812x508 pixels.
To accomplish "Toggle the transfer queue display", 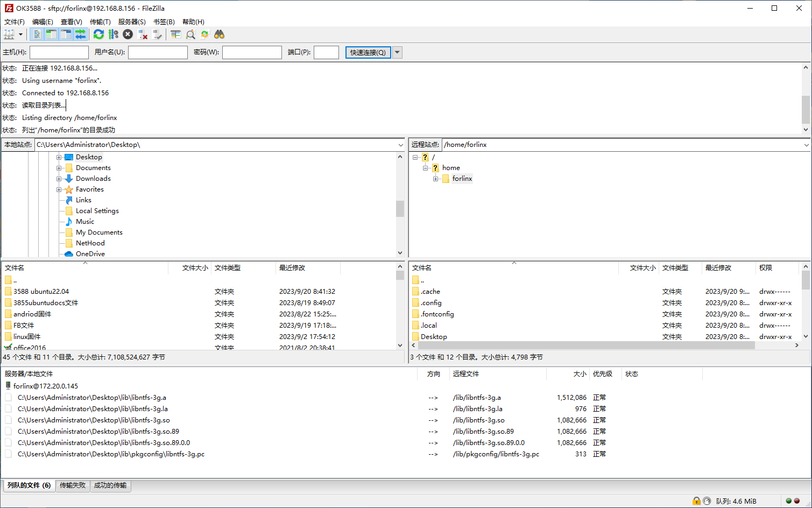I will 80,34.
